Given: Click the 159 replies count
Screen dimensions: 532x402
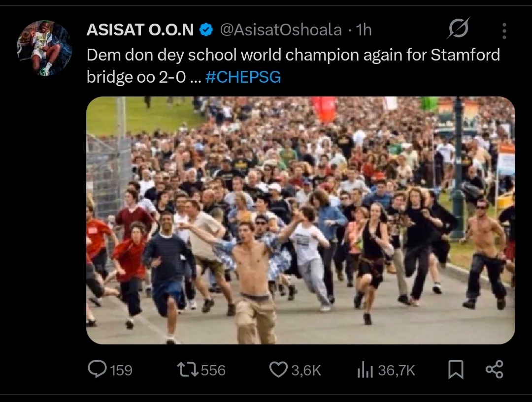Looking at the screenshot, I should click(121, 371).
